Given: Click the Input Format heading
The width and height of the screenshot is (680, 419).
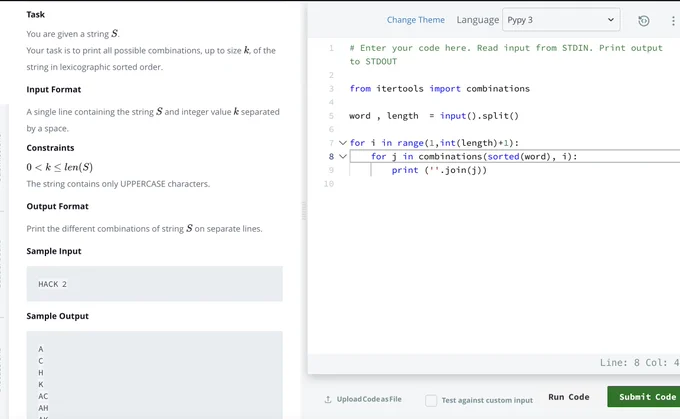Looking at the screenshot, I should tap(54, 89).
